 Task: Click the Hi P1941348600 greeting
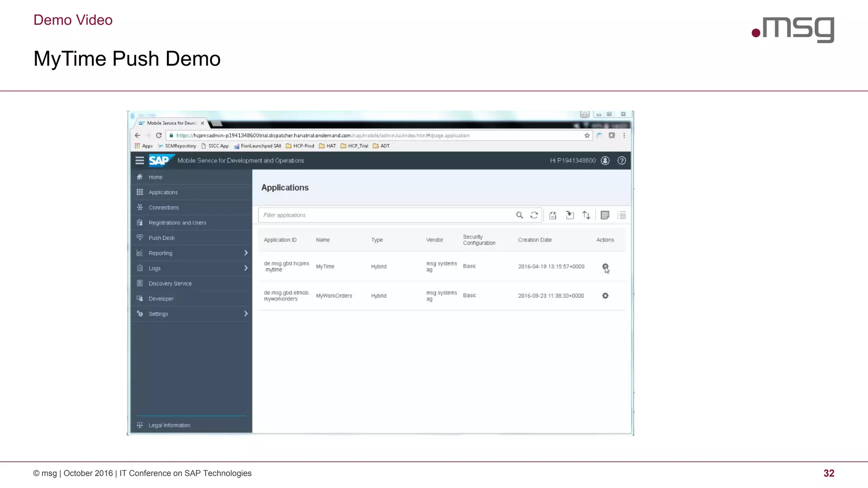pyautogui.click(x=573, y=161)
